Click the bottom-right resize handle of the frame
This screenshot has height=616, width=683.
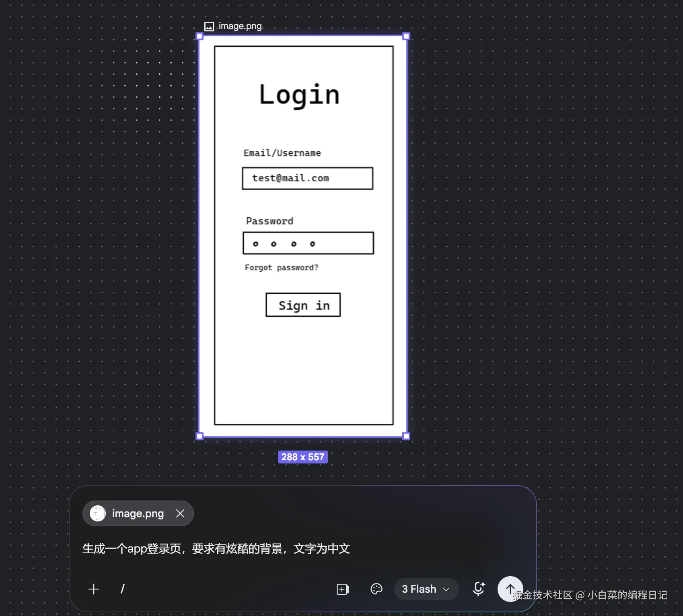point(406,436)
